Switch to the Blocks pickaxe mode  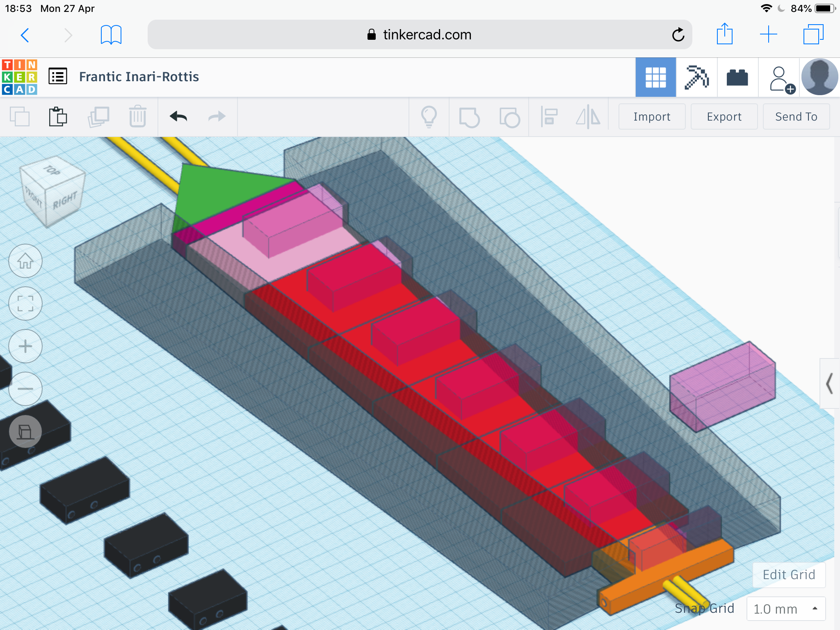tap(696, 77)
